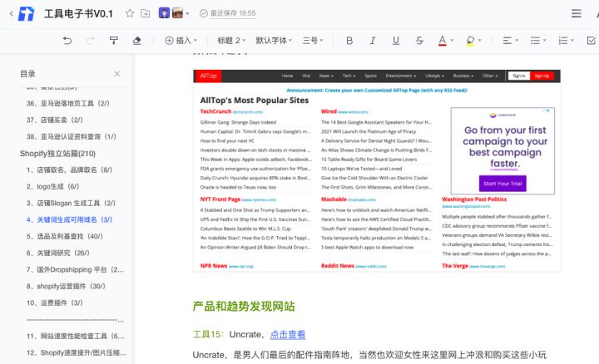Toggle strikethrough formatting
Screen dimensions: 599x364
tap(418, 40)
